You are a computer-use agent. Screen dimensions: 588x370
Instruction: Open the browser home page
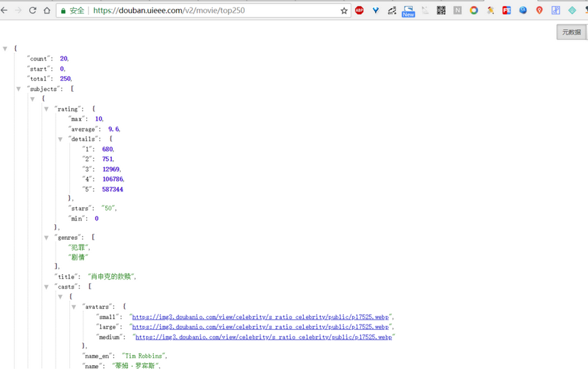[x=47, y=10]
